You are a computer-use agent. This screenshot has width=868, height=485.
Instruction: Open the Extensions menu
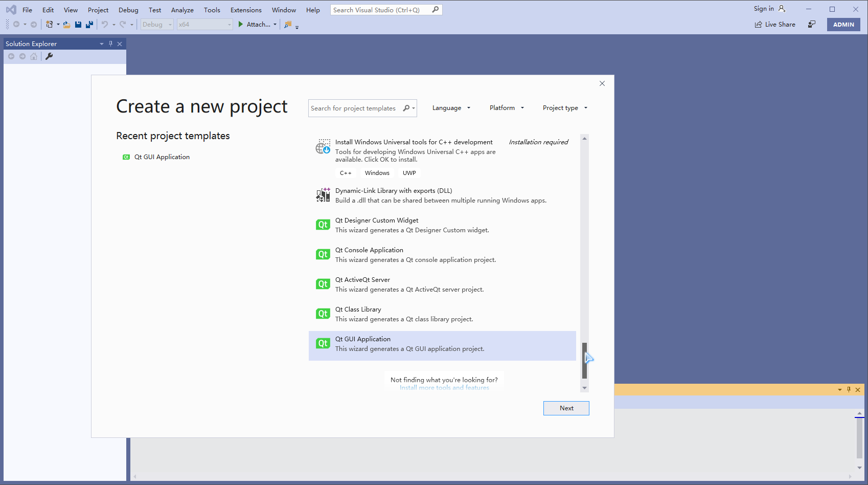tap(246, 10)
